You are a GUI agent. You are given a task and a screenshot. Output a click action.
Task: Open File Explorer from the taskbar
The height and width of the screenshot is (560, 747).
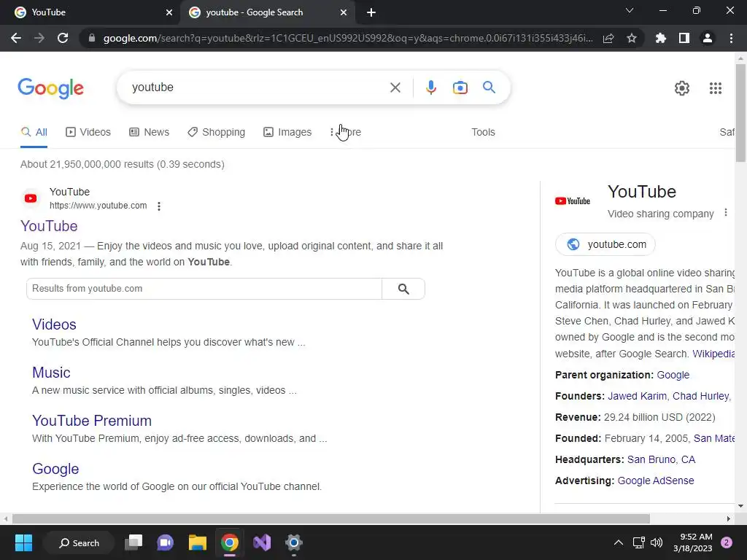coord(197,542)
